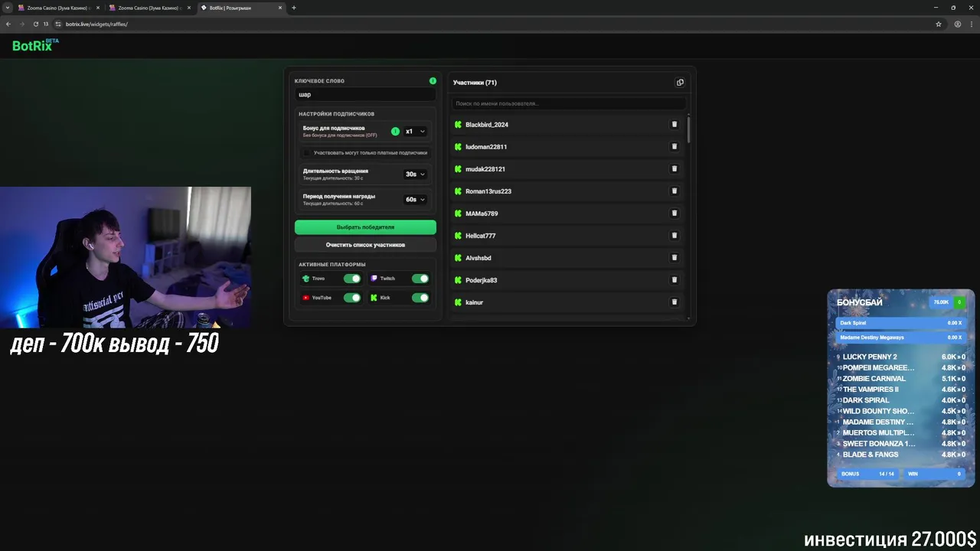Click the Очистить список участников button
This screenshot has height=551, width=980.
(365, 245)
